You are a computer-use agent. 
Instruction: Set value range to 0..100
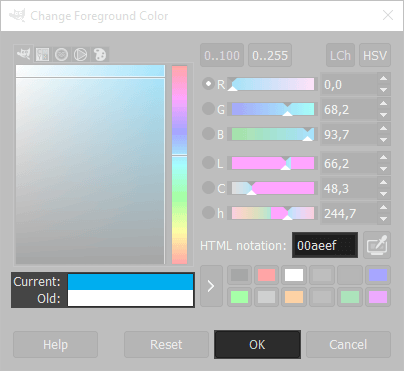point(222,55)
